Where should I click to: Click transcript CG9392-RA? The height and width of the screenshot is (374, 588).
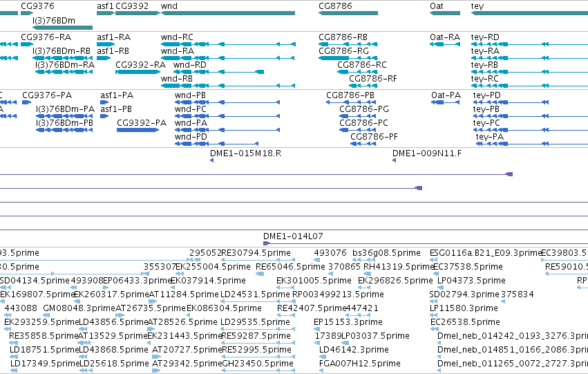click(141, 65)
